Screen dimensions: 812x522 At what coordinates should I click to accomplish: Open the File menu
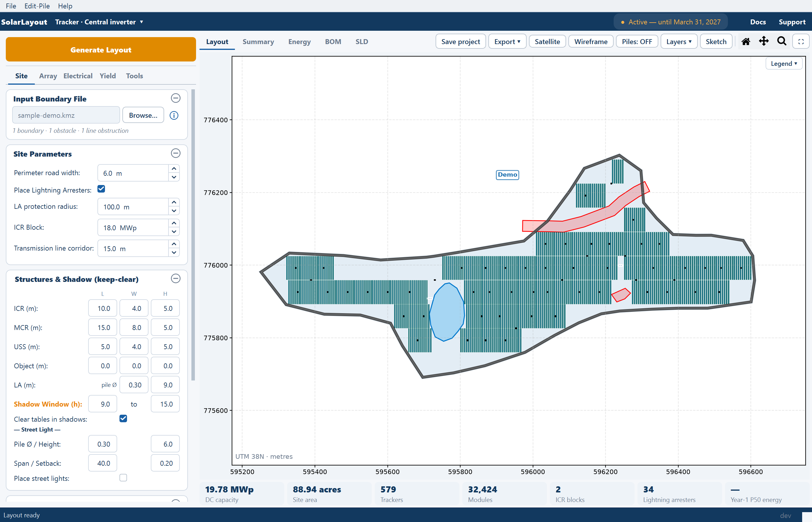click(11, 6)
